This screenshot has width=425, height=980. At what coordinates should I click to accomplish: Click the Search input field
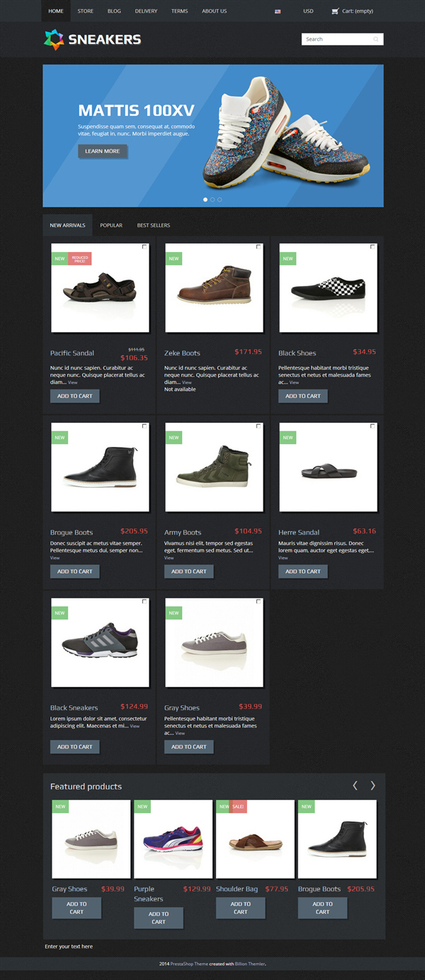click(338, 40)
